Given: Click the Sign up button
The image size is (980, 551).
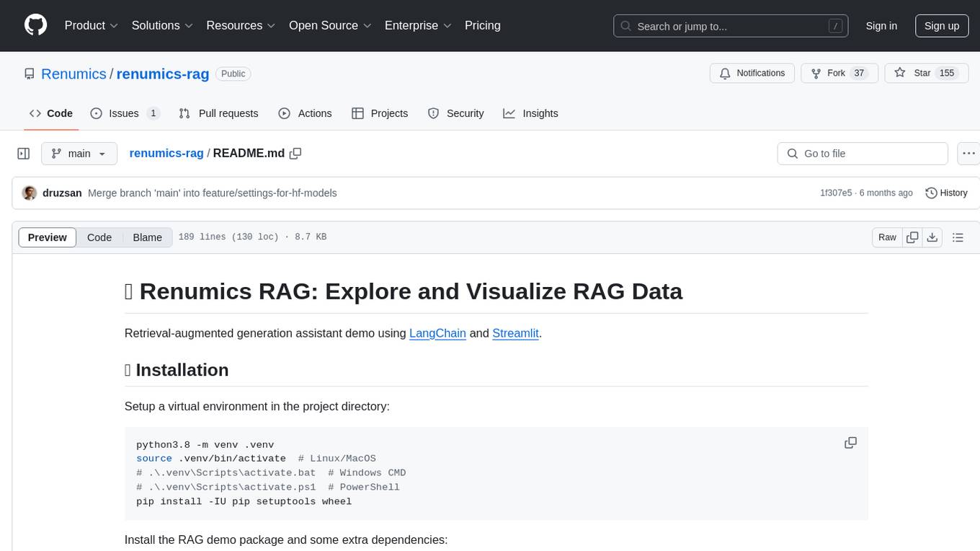Looking at the screenshot, I should tap(942, 26).
